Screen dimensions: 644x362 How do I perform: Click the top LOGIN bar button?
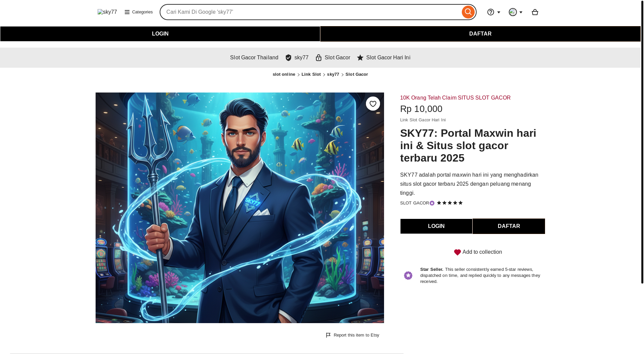coord(160,34)
